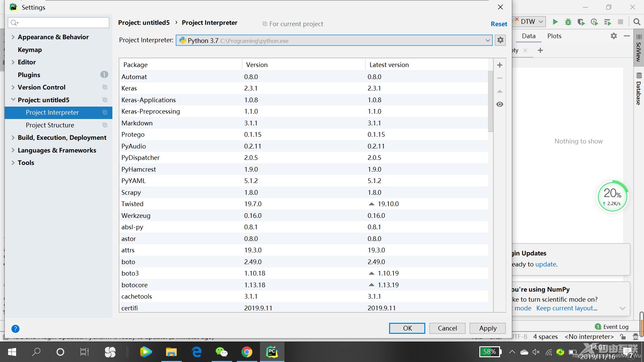Expand Version Control settings node
Screen dimensions: 644x362
coord(13,87)
